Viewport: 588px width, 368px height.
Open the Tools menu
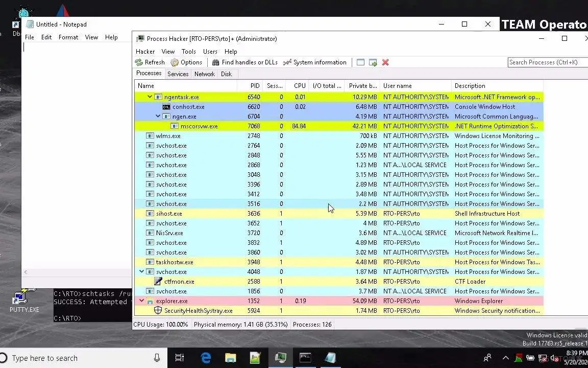[x=189, y=52]
